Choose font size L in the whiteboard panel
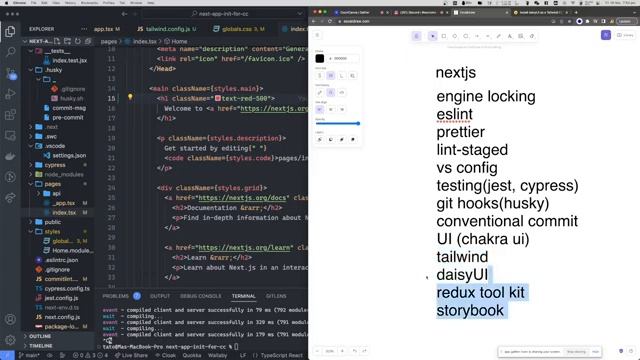 click(342, 76)
